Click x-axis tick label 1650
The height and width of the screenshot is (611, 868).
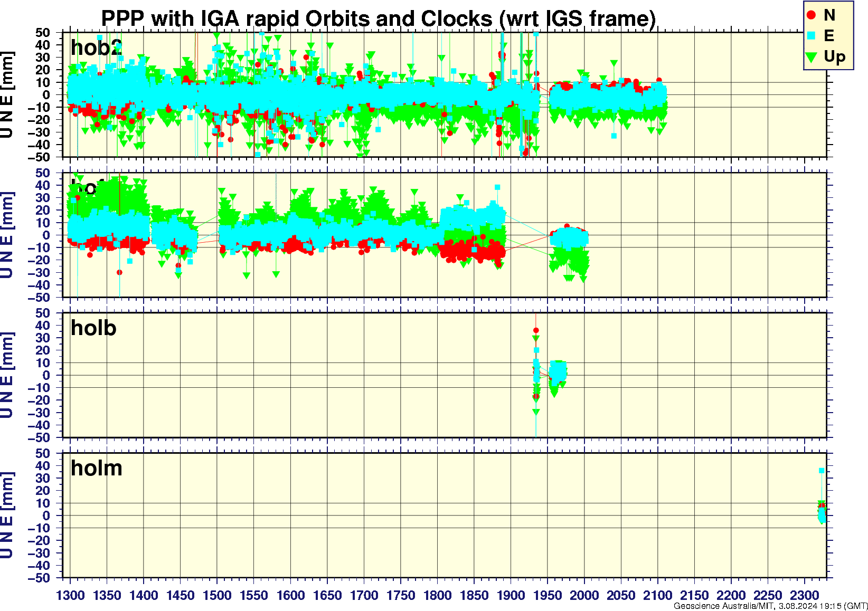[327, 595]
